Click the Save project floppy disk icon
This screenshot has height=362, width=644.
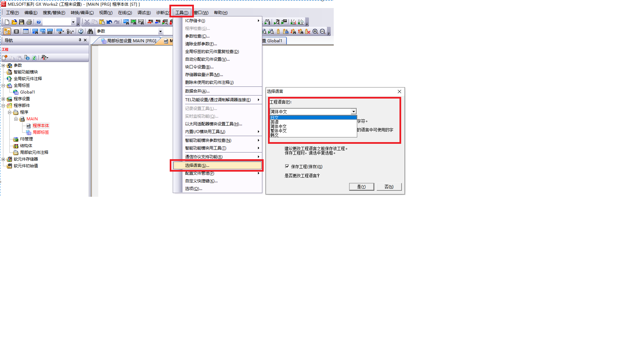coord(21,22)
